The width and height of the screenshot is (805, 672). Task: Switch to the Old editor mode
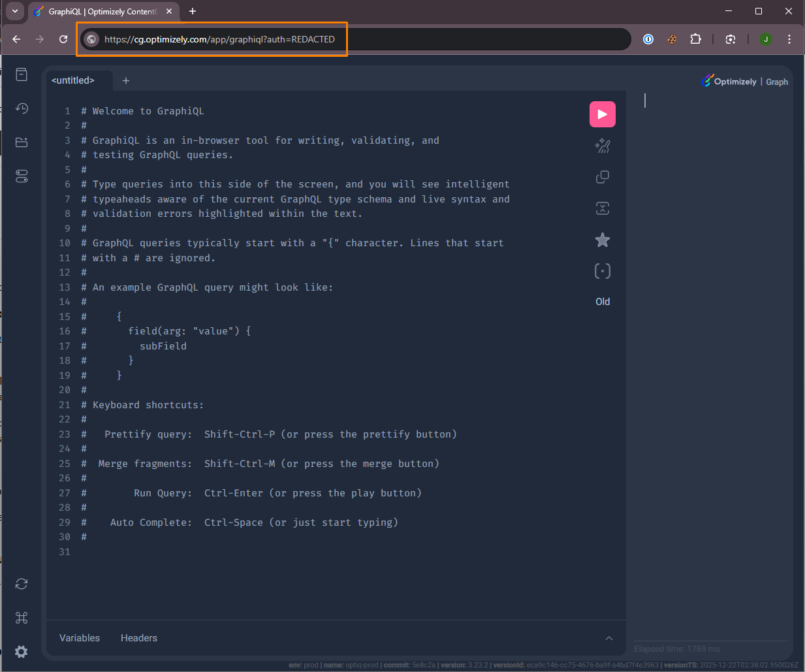(x=602, y=302)
